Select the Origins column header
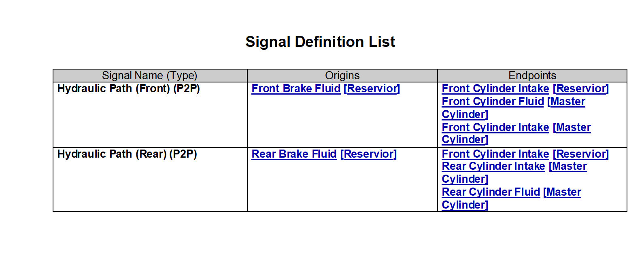Screen dimensions: 644x268 pos(342,76)
